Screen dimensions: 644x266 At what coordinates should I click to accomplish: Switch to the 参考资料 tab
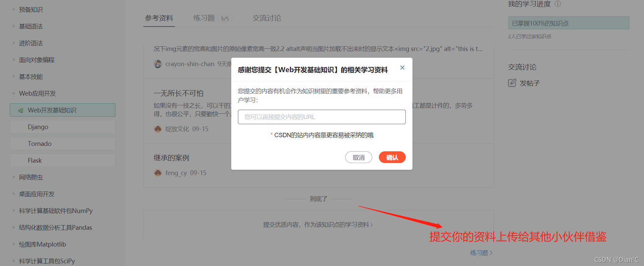[159, 18]
